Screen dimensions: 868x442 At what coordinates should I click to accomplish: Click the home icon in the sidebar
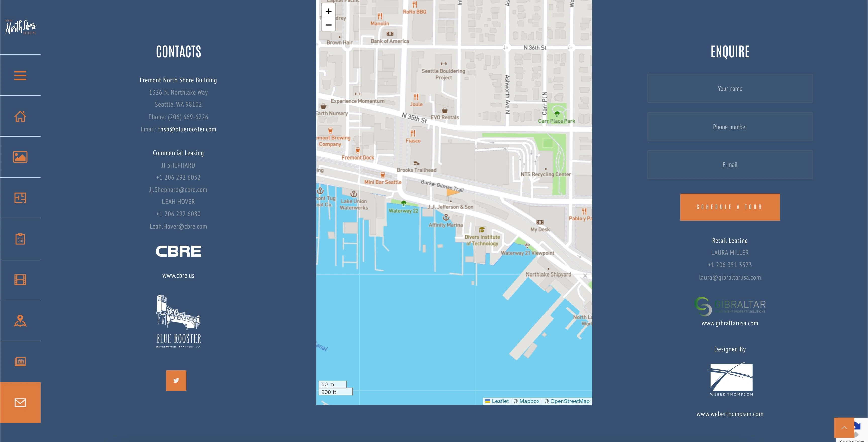click(20, 116)
